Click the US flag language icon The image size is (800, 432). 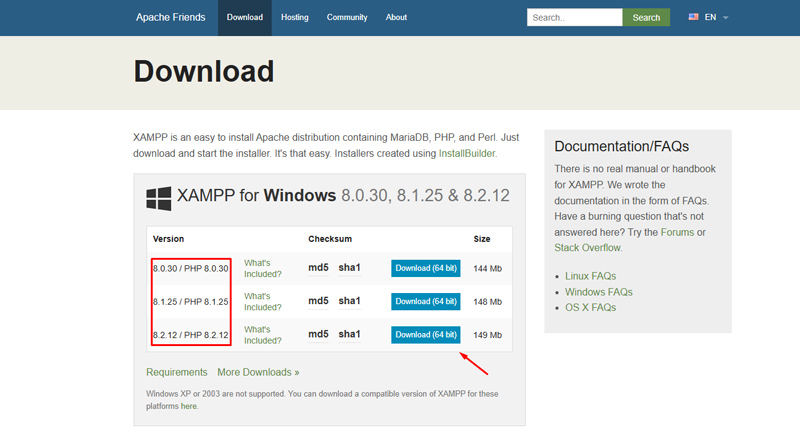pyautogui.click(x=693, y=17)
